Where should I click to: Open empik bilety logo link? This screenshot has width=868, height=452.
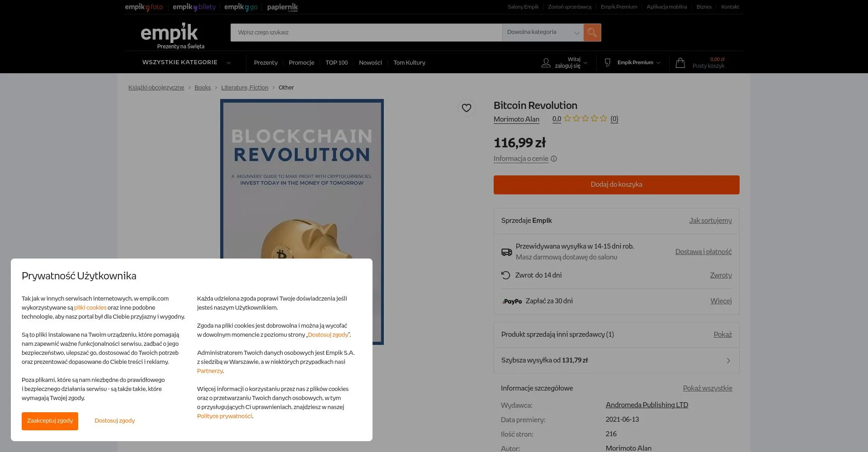[194, 7]
